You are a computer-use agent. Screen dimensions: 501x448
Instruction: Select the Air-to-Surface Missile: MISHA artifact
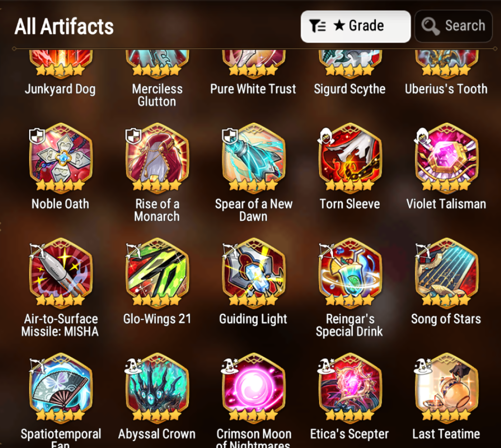61,273
